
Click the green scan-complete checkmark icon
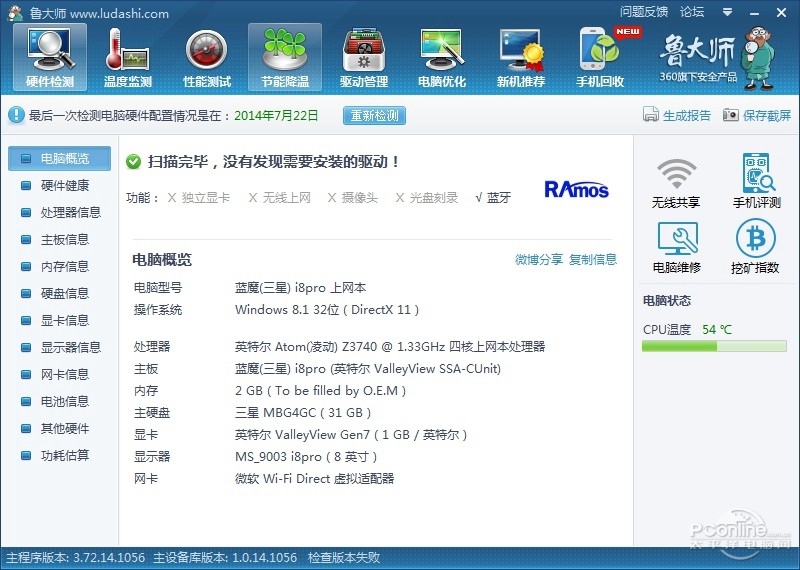[x=134, y=162]
